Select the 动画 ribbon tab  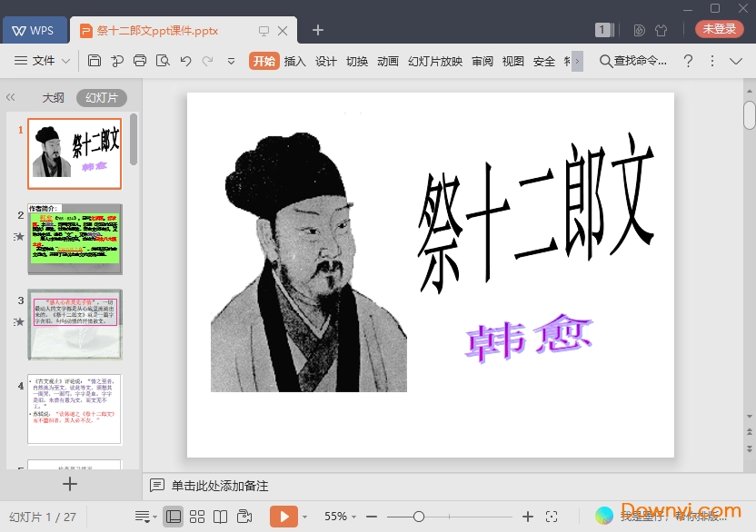pyautogui.click(x=388, y=61)
